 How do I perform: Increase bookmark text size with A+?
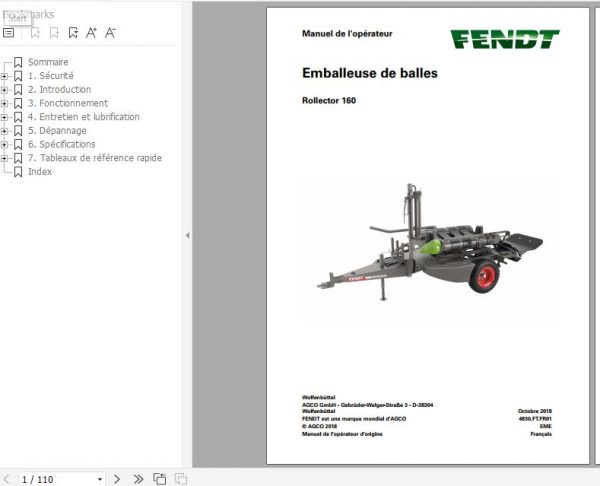[91, 33]
